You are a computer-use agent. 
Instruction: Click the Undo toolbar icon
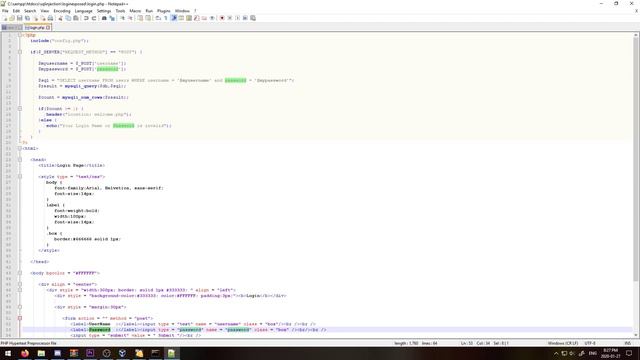86,18
